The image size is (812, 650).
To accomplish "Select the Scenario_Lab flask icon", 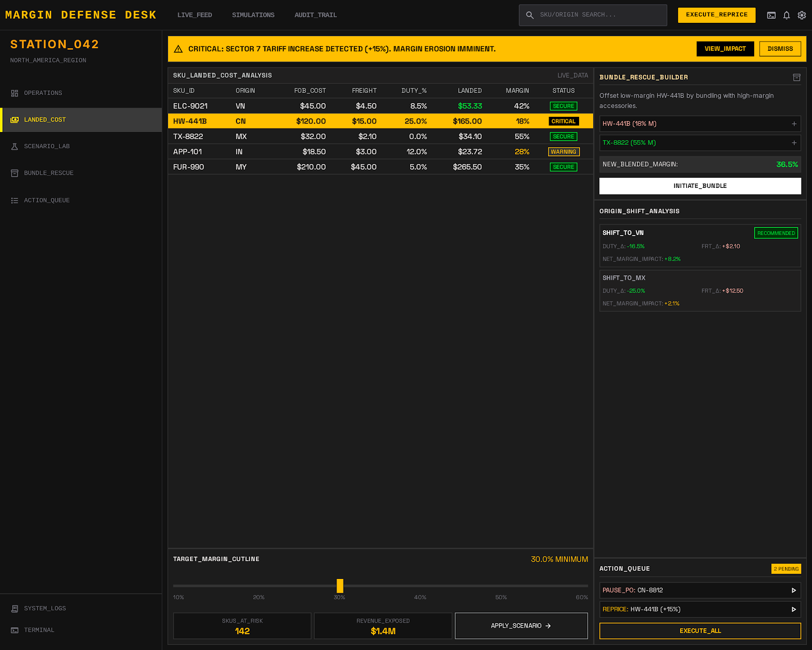I will pos(15,146).
